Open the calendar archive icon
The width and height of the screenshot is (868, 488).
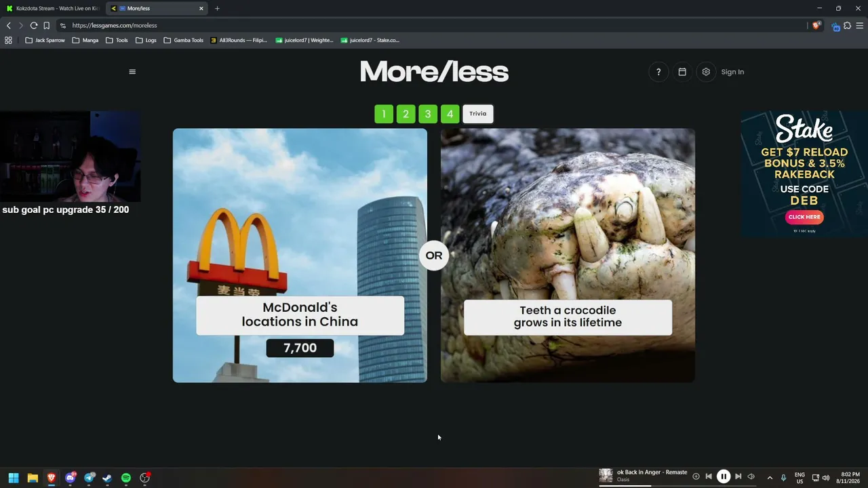coord(682,72)
